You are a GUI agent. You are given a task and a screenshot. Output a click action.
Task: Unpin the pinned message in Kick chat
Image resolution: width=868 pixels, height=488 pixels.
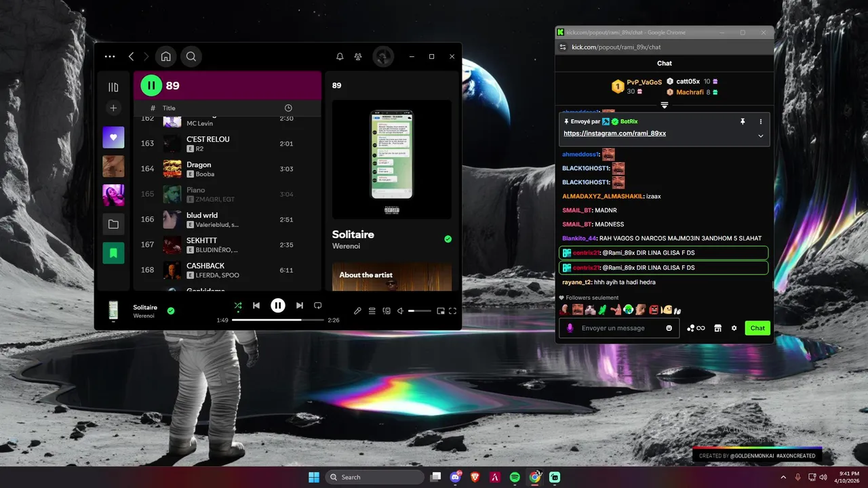tap(743, 121)
